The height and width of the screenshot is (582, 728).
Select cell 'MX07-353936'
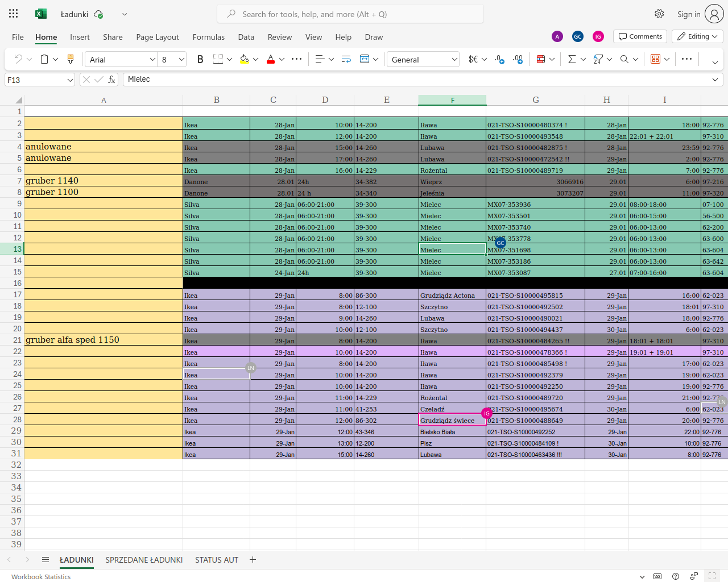535,203
